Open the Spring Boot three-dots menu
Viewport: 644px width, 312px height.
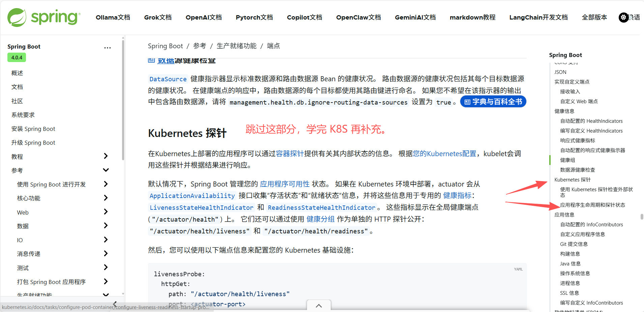107,48
